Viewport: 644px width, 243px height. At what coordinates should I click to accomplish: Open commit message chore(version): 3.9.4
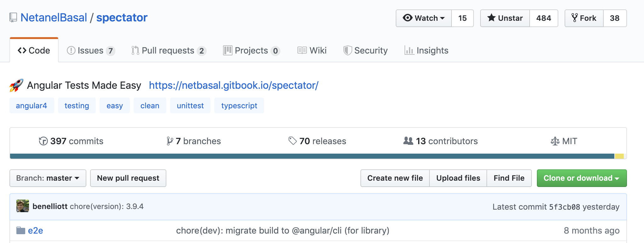(106, 206)
